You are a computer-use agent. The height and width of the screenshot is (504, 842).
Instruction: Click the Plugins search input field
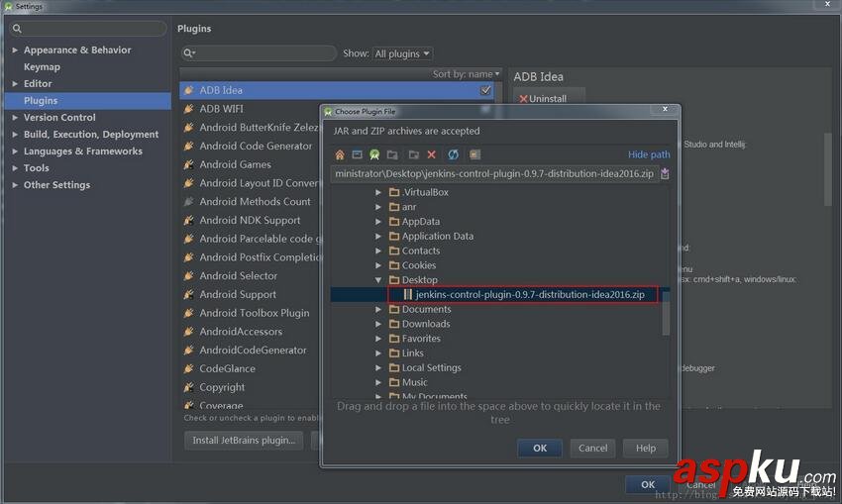coord(259,53)
